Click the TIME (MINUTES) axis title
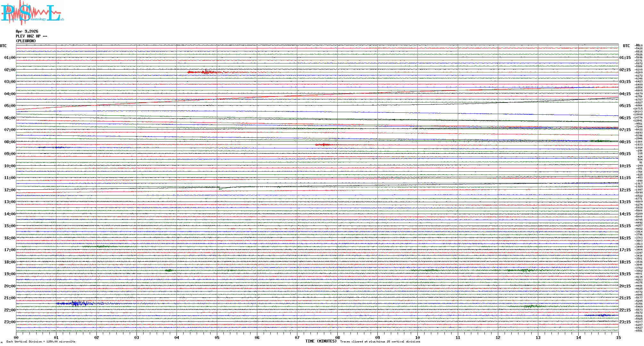Screen dimensions: 644x346 coord(321,341)
